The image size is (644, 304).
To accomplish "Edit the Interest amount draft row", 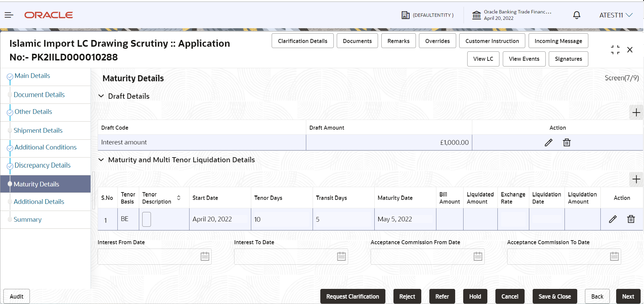I will (548, 142).
